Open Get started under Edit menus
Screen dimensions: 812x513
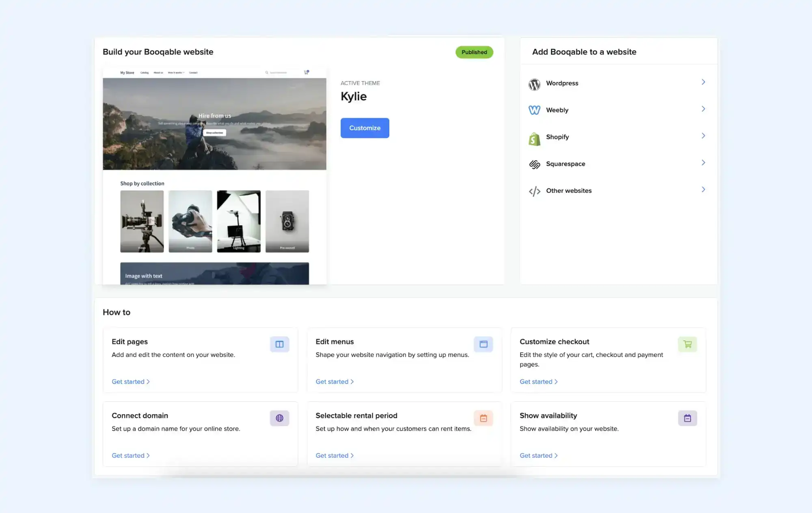(332, 382)
